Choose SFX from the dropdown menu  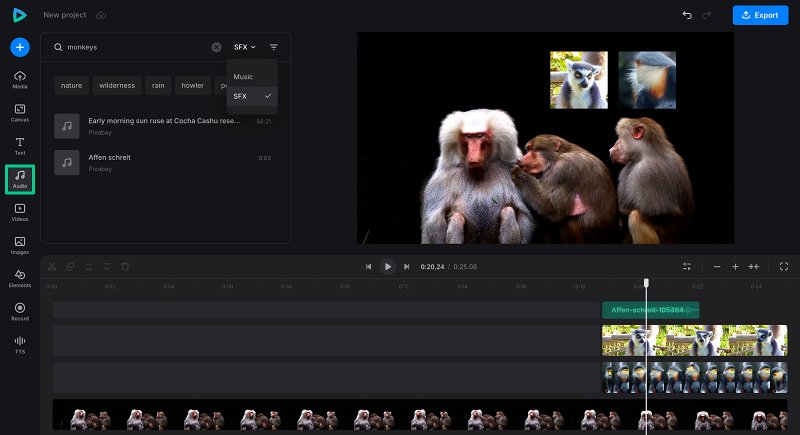point(252,96)
